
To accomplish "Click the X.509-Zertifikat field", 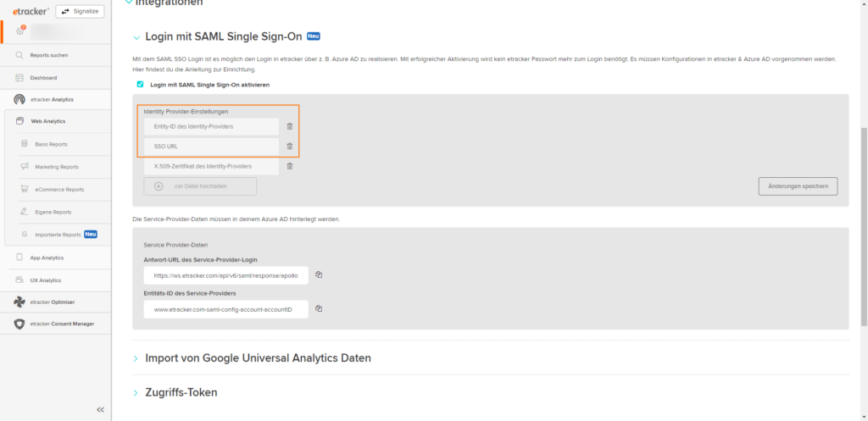I will (x=211, y=166).
